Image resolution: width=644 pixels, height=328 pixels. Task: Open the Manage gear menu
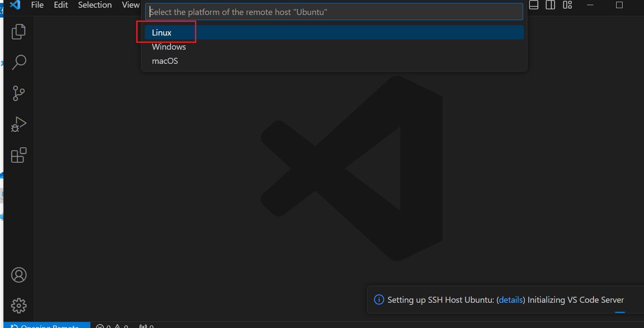(x=18, y=306)
